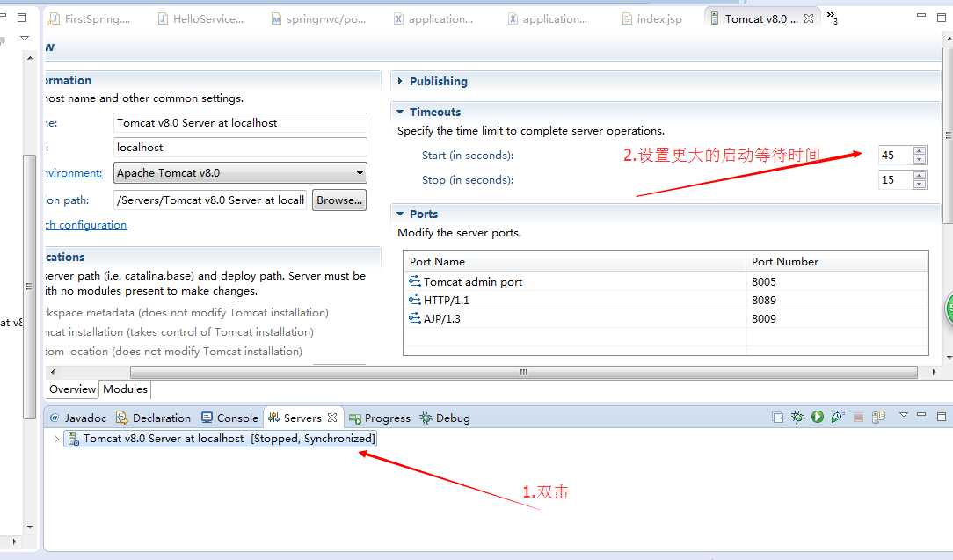Collapse all servers in Servers view toolbar

(x=777, y=417)
